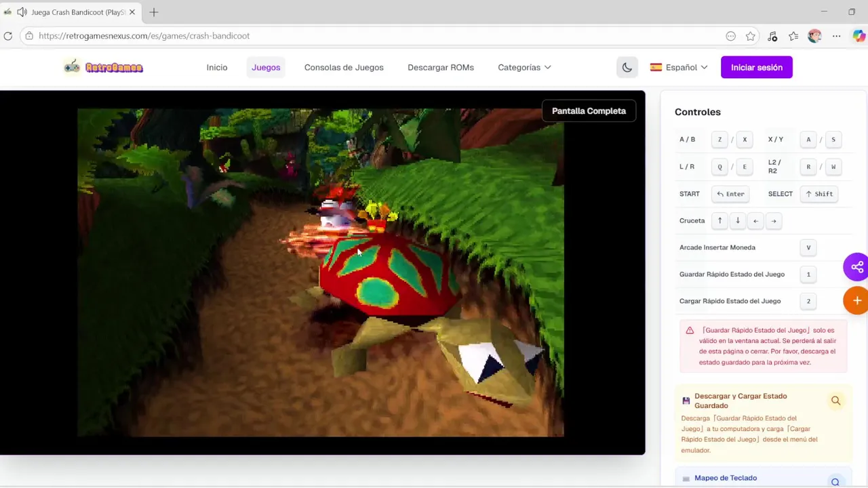Select the Juega Crash Bandicoot browser tab

click(x=70, y=12)
